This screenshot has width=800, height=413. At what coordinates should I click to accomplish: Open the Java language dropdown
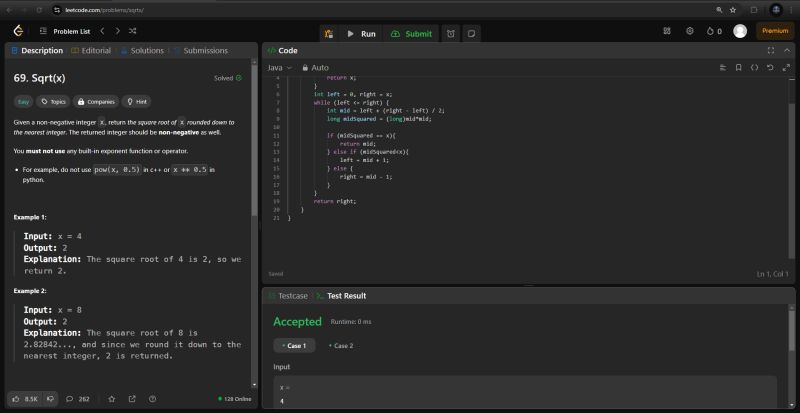click(x=280, y=67)
